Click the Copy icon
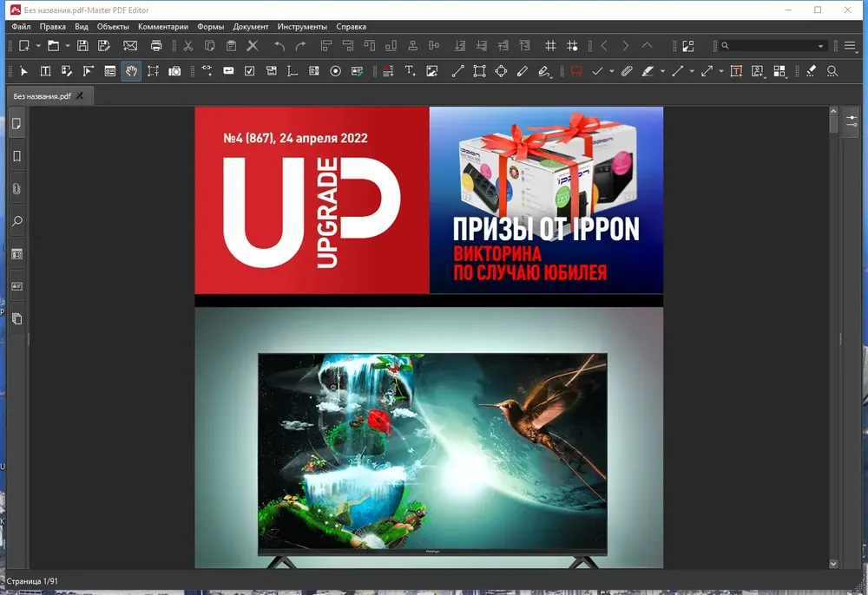This screenshot has height=595, width=868. pos(210,46)
